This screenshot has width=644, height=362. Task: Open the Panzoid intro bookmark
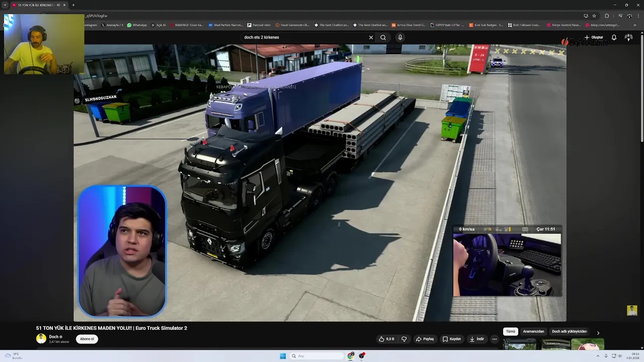(x=259, y=25)
